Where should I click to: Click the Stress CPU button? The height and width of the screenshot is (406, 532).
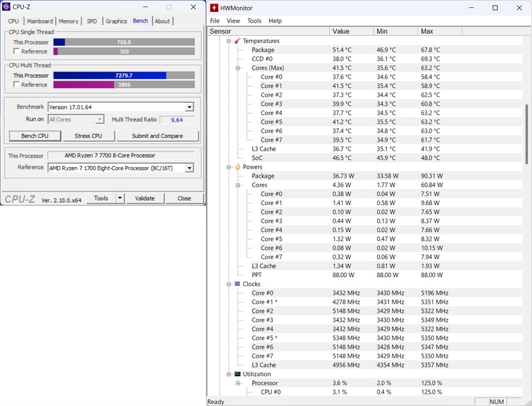coord(88,136)
